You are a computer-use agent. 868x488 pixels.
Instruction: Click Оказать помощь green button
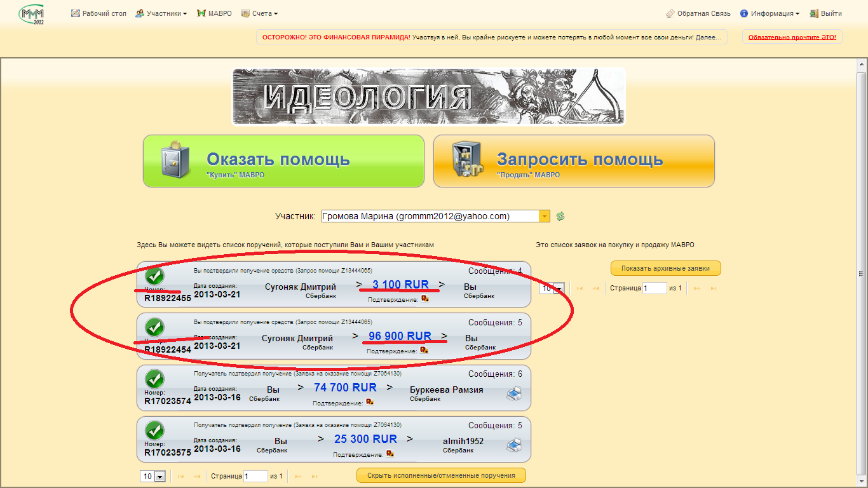pyautogui.click(x=283, y=161)
